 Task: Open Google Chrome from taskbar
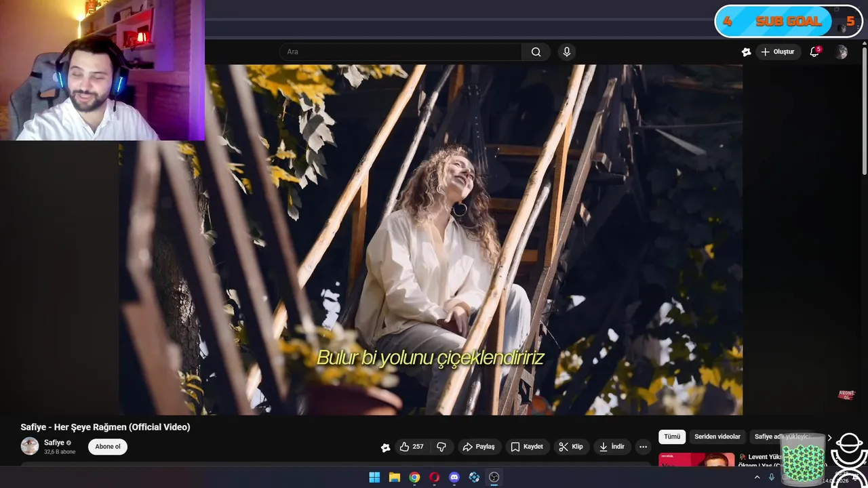pyautogui.click(x=414, y=477)
